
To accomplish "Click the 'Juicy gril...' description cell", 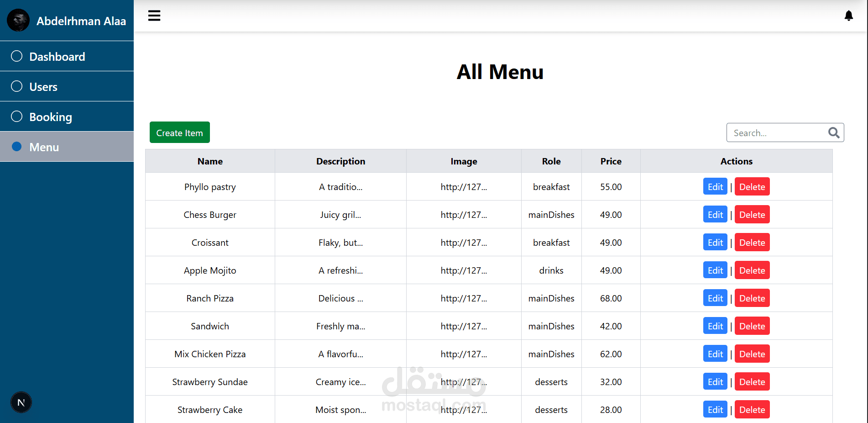I will [x=340, y=214].
